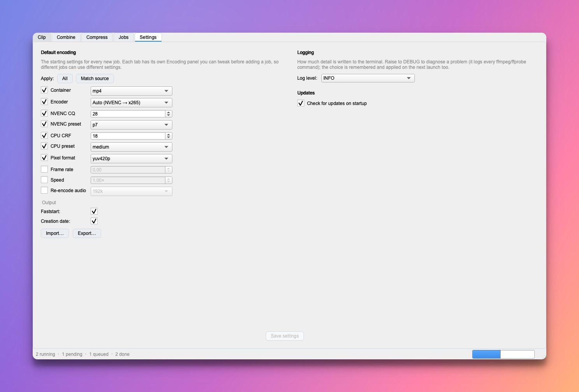Switch to the Clip tab

click(x=42, y=37)
